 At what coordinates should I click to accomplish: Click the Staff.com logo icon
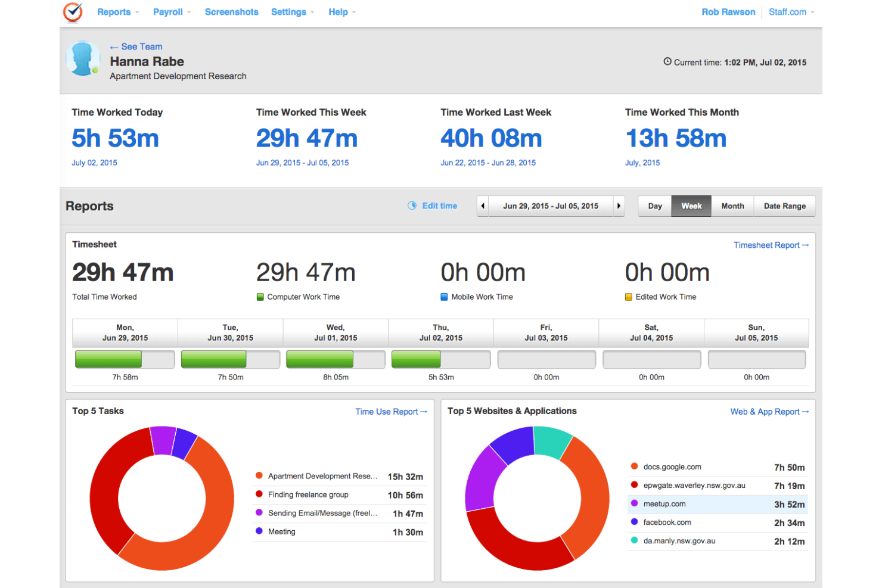(x=72, y=12)
